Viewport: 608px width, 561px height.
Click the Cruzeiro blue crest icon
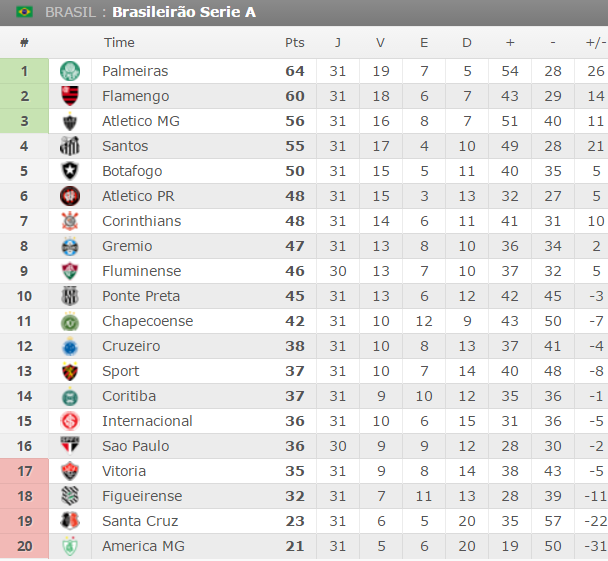pos(69,346)
